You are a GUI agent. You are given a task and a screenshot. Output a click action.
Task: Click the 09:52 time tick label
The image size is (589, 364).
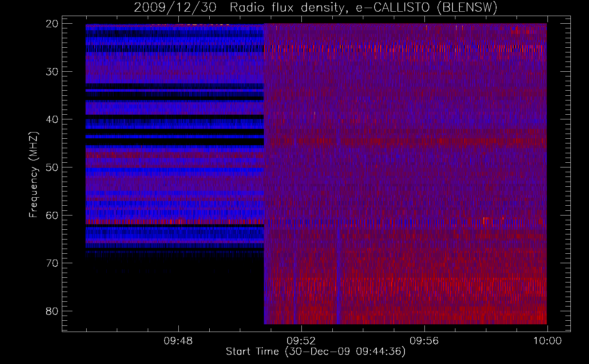(301, 341)
